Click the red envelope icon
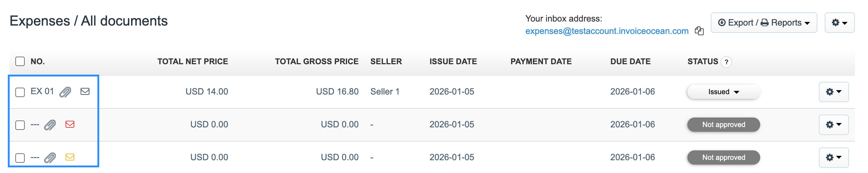 point(70,124)
